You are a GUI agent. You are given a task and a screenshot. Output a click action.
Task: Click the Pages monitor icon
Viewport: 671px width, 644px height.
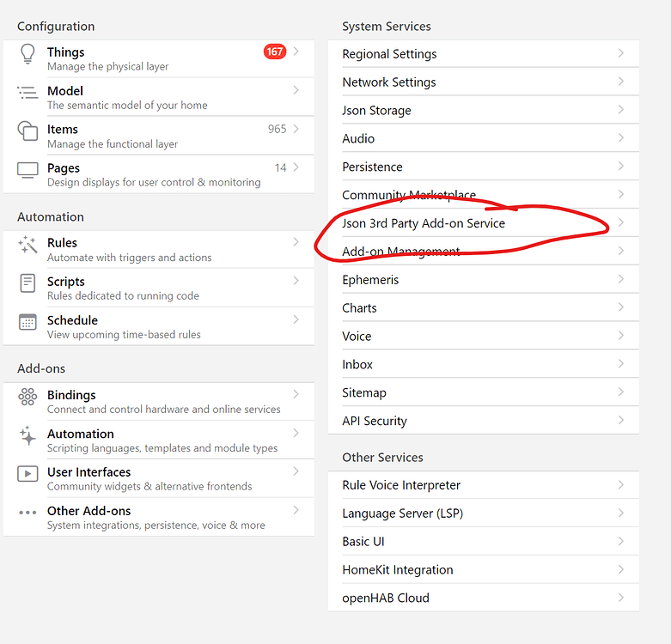27,170
